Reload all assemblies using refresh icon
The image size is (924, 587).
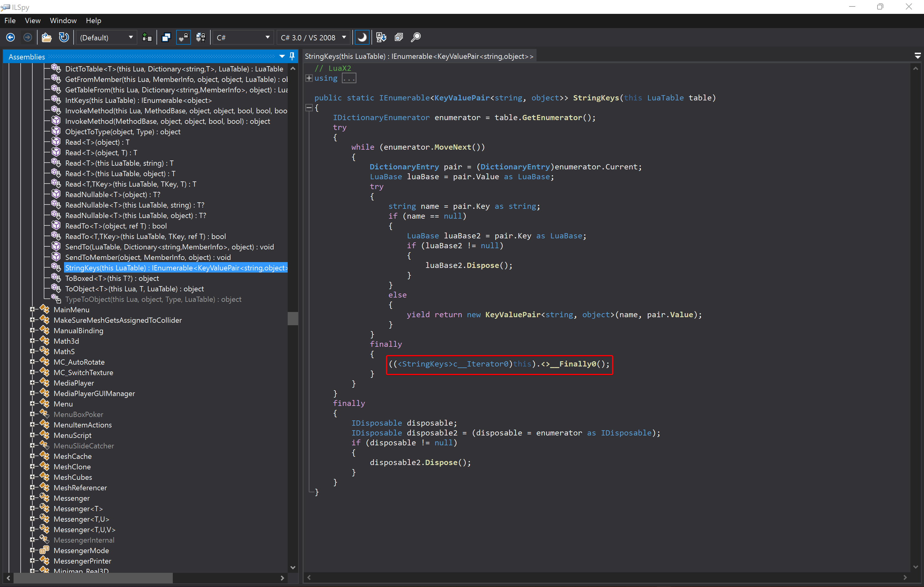click(x=64, y=37)
